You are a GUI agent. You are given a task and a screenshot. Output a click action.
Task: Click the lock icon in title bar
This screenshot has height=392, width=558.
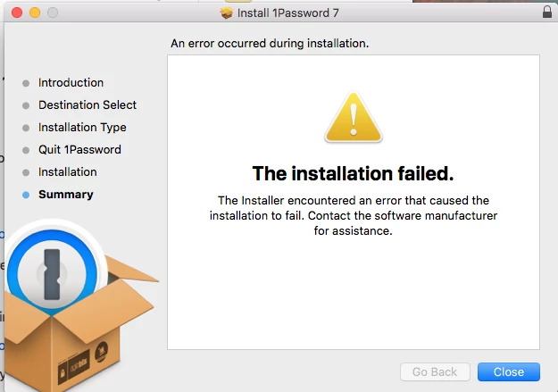[x=547, y=12]
